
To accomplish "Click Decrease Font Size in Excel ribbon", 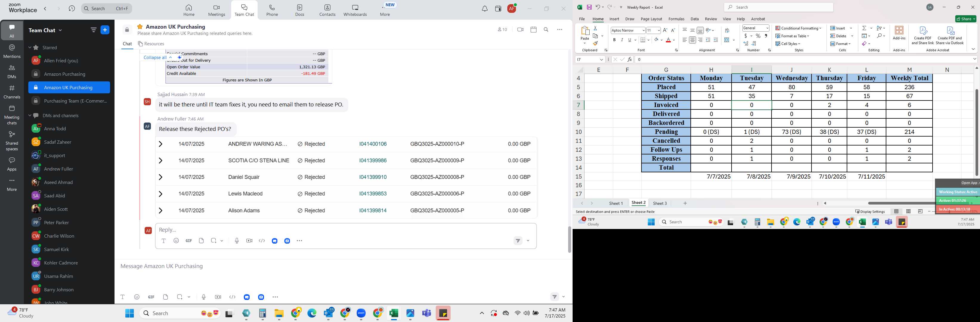I will point(673,30).
